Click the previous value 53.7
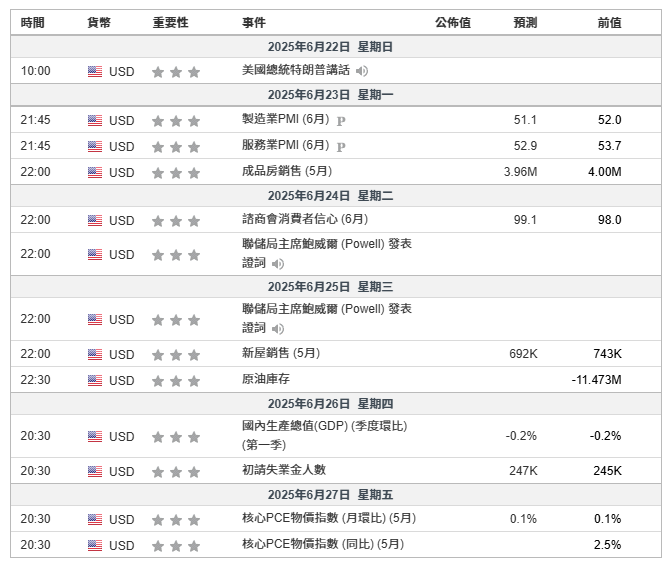The image size is (666, 566). coord(610,146)
